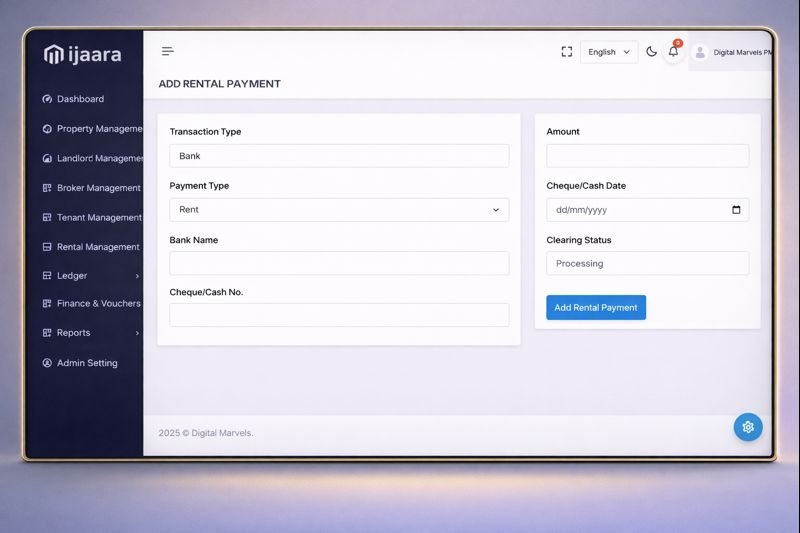This screenshot has width=800, height=533.
Task: Click the Amount label
Action: click(563, 132)
